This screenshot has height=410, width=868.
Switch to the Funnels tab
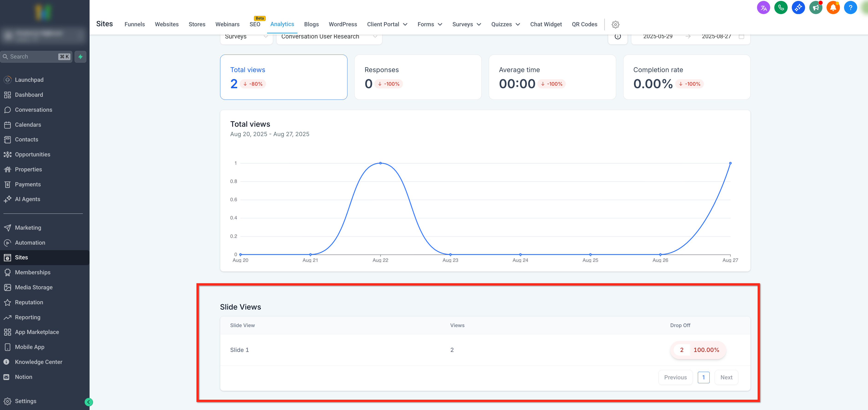tap(134, 24)
